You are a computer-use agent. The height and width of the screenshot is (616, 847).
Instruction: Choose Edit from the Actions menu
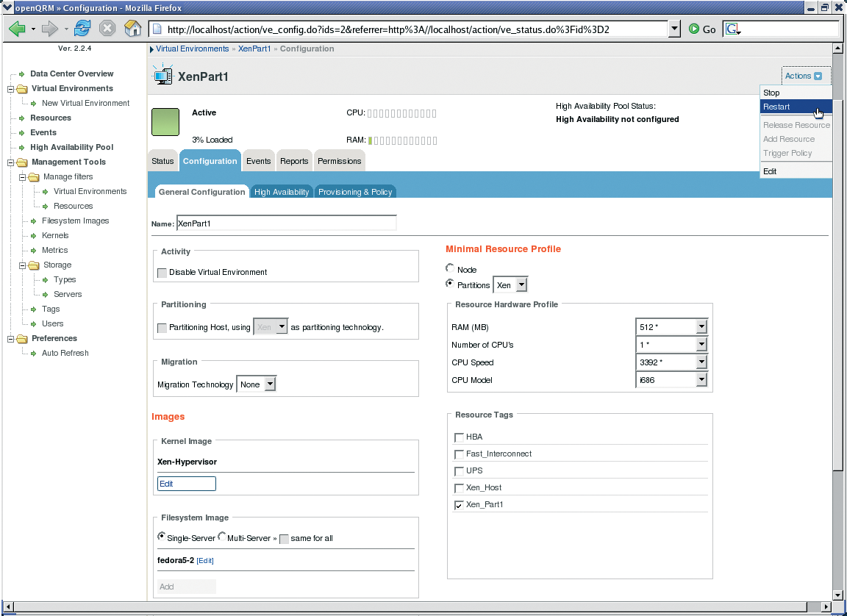(x=796, y=171)
